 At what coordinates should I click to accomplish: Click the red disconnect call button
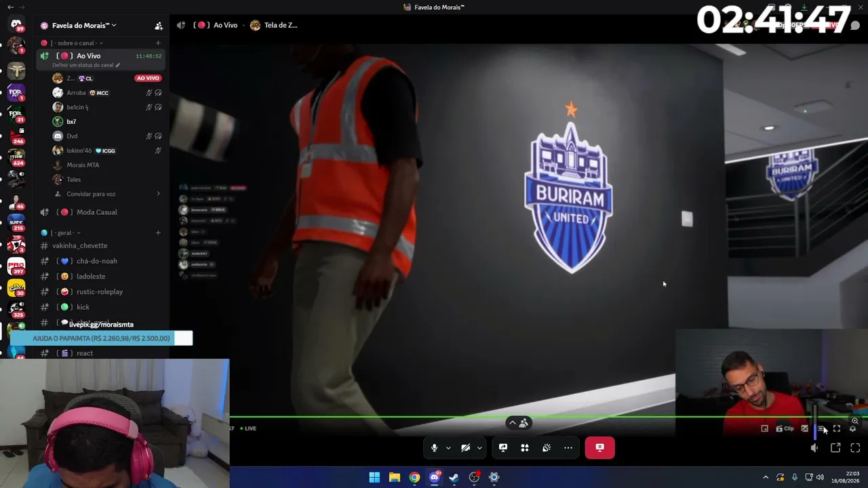[x=599, y=448]
